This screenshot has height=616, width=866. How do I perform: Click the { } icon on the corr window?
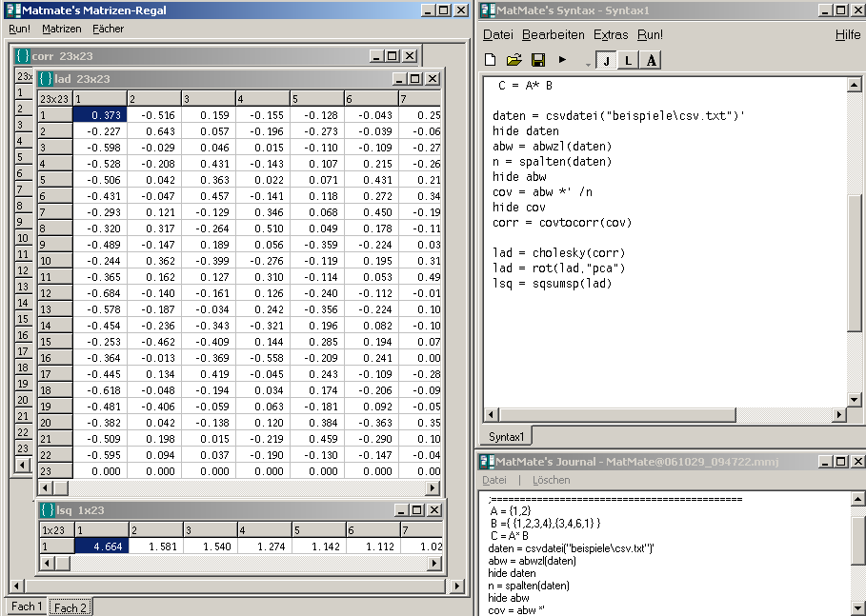(21, 55)
